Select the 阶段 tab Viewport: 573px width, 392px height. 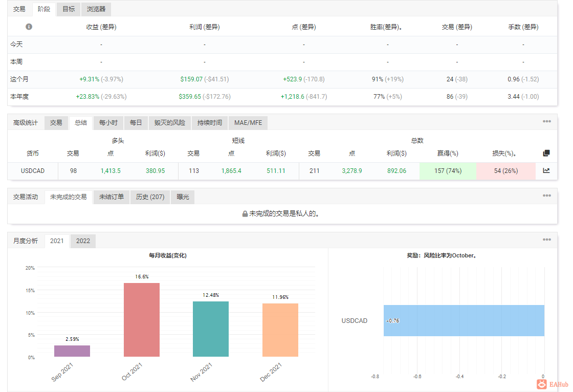point(44,9)
